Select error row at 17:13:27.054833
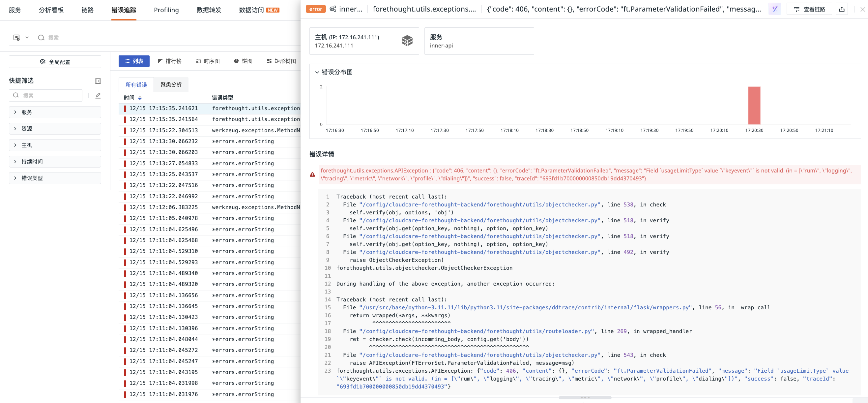Viewport: 868px width, 403px height. click(210, 164)
